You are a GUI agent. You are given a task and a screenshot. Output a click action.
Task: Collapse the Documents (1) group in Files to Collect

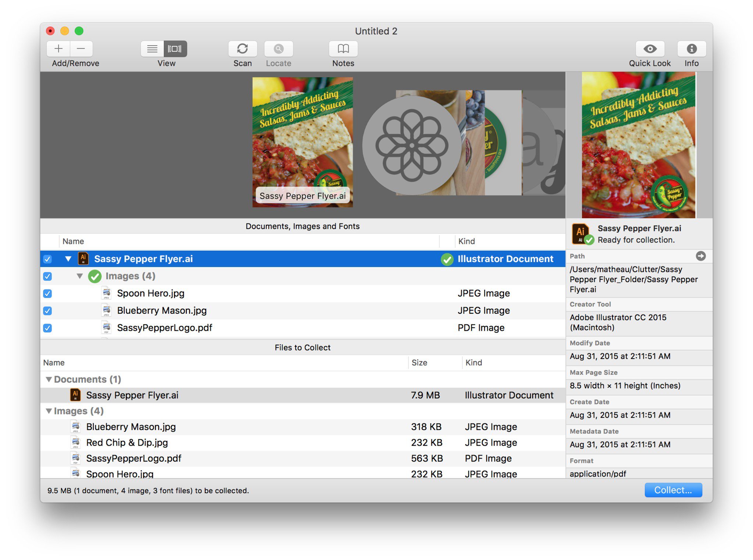click(x=49, y=379)
